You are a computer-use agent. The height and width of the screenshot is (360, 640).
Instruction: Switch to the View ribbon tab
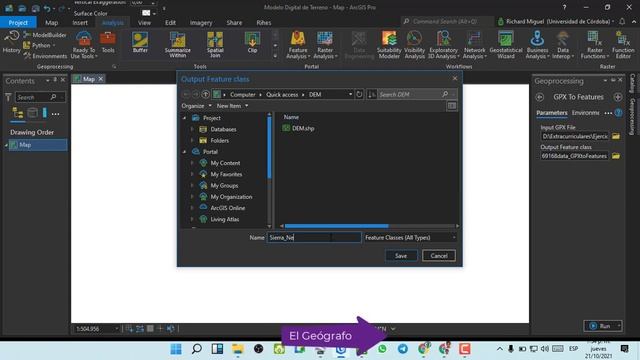tap(144, 23)
